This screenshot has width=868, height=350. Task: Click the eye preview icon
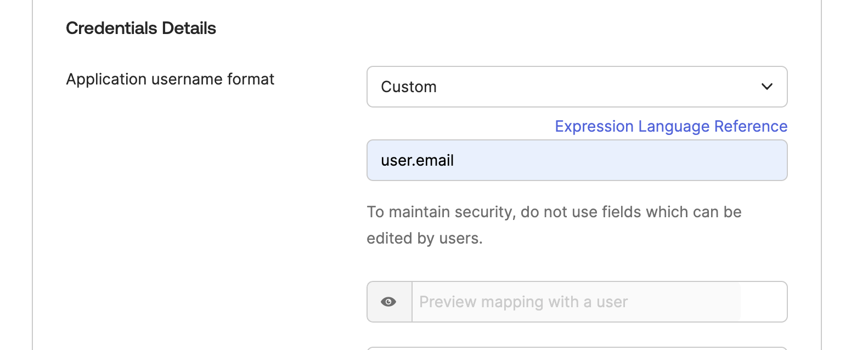click(x=388, y=302)
